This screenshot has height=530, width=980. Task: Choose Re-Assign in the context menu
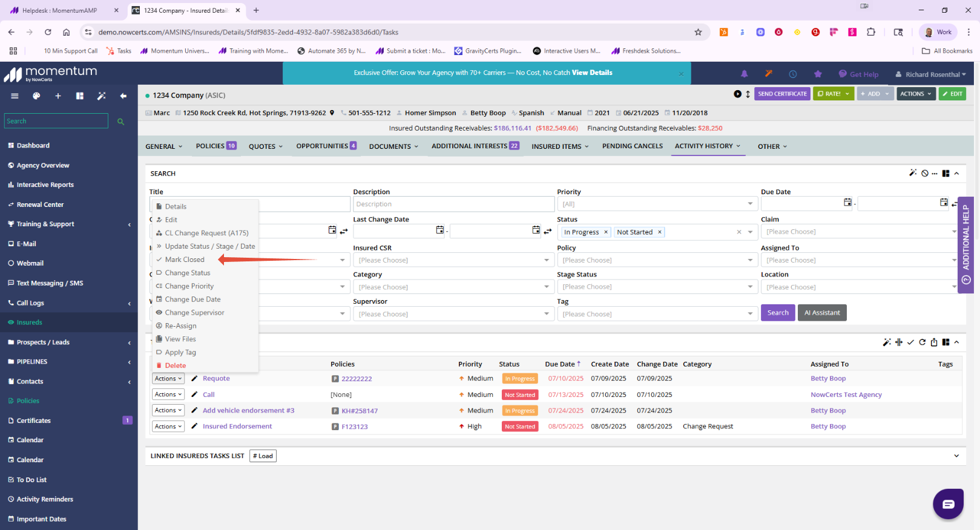[x=180, y=326]
